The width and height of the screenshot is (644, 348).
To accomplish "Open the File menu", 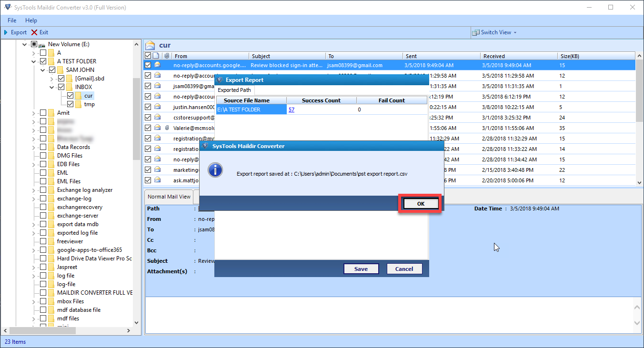I will 12,20.
